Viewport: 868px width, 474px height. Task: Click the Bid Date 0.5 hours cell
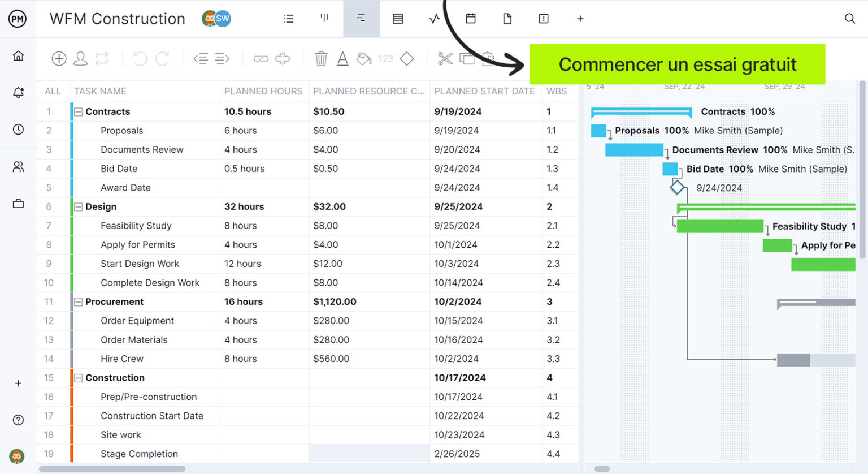point(264,169)
